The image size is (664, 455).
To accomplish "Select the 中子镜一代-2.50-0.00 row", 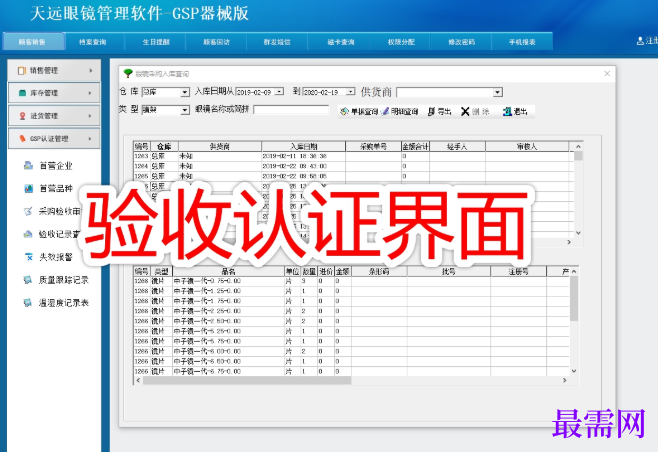I will click(x=351, y=321).
